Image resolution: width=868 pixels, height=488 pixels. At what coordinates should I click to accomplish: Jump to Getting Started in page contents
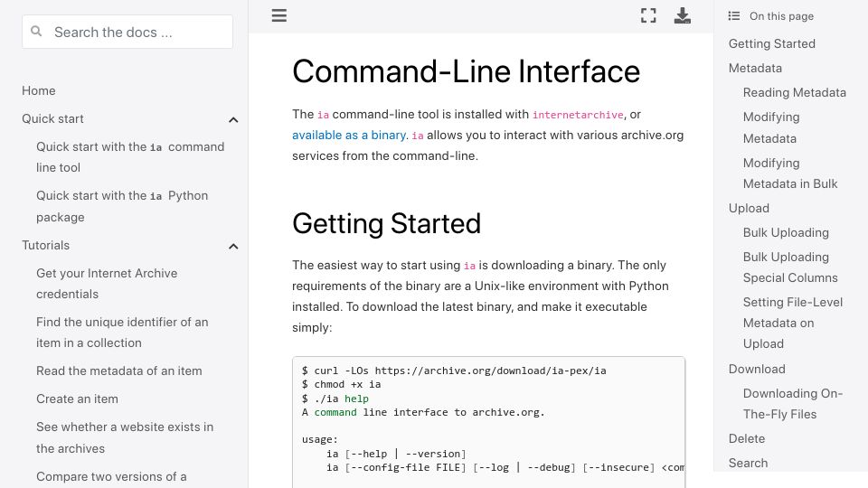(771, 43)
